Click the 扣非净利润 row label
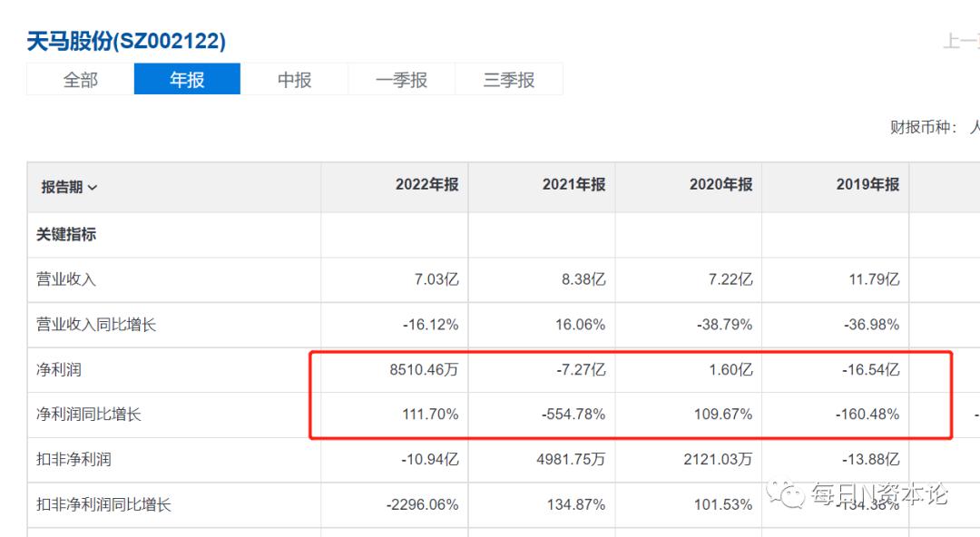The width and height of the screenshot is (980, 537). tap(73, 459)
